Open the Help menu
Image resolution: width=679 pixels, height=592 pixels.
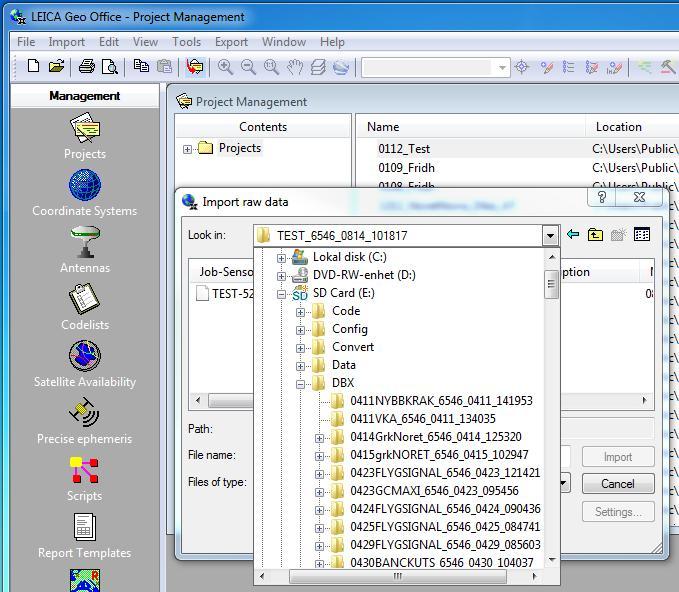point(332,42)
